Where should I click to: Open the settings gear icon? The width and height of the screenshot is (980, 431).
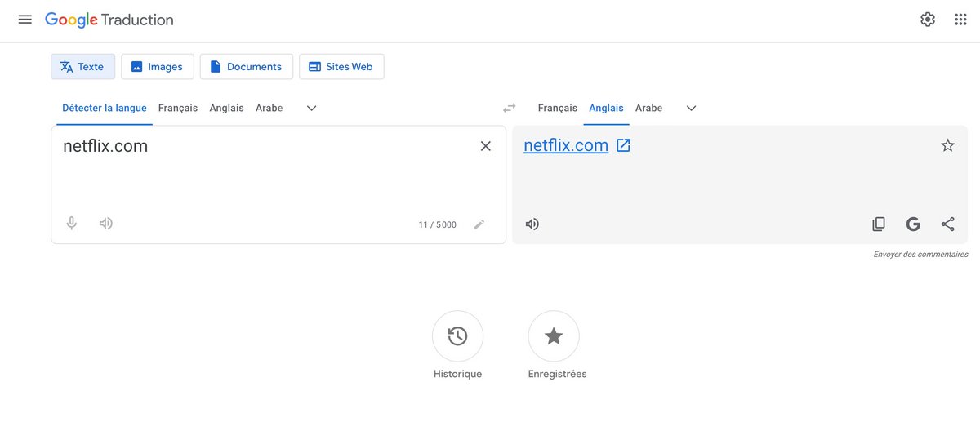pos(928,20)
